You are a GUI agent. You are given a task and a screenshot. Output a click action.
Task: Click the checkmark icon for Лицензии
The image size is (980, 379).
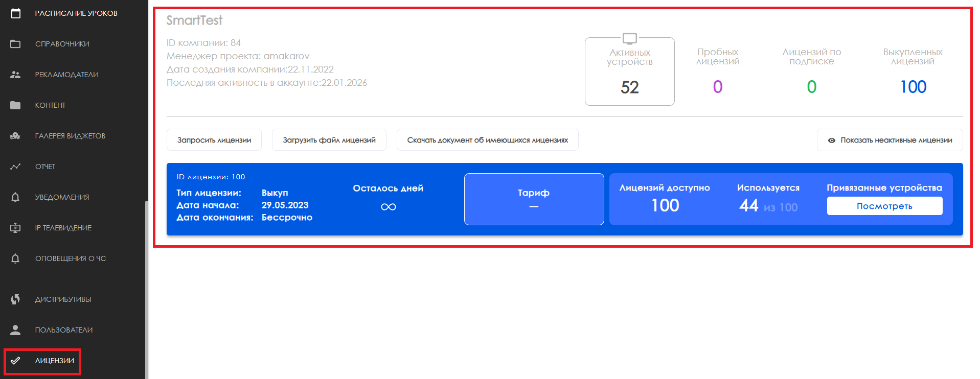click(x=16, y=361)
